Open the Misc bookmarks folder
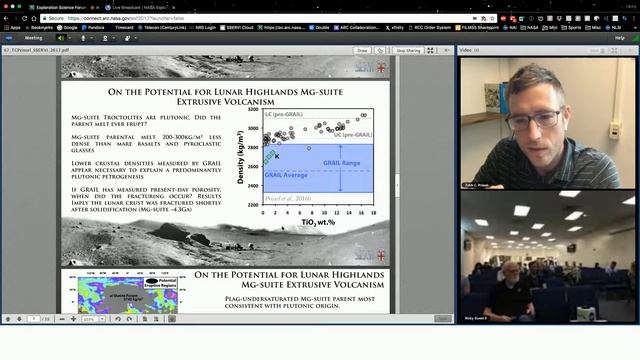Screen dimensions: 640x360 [593, 28]
